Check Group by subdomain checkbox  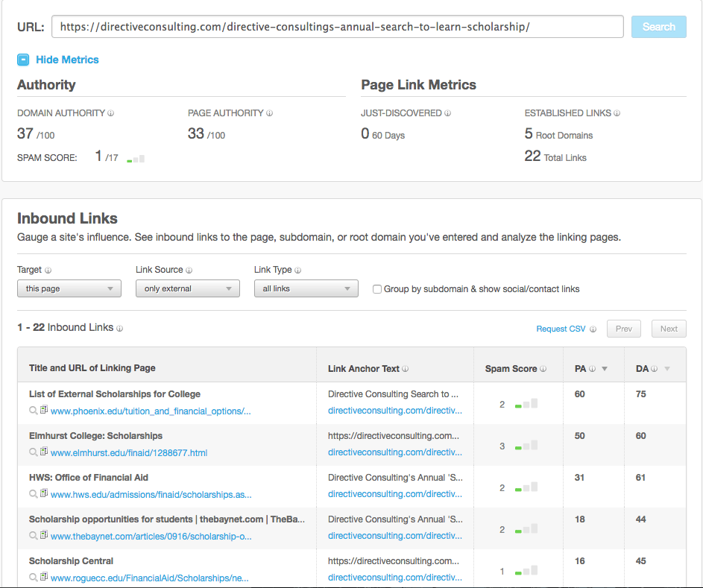click(x=377, y=289)
